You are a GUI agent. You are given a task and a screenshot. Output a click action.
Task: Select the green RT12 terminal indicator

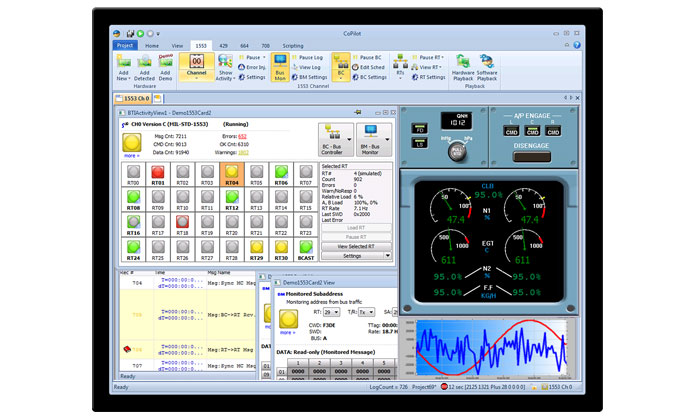coord(232,199)
